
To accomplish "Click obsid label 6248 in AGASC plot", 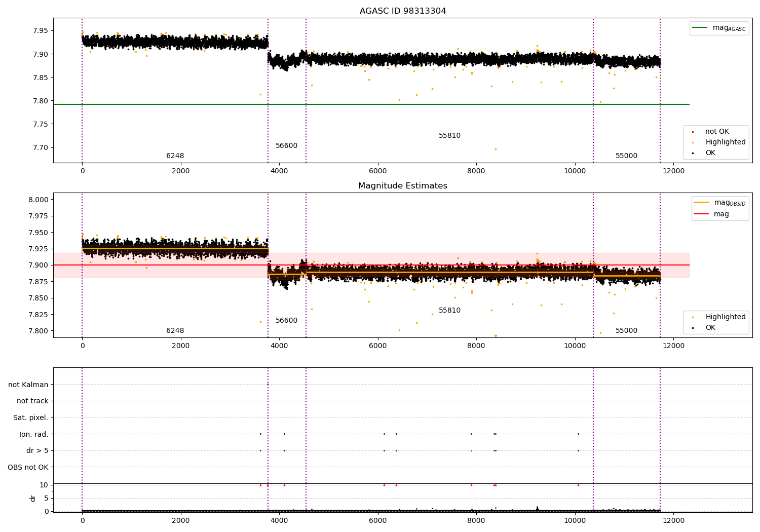I will 175,156.
